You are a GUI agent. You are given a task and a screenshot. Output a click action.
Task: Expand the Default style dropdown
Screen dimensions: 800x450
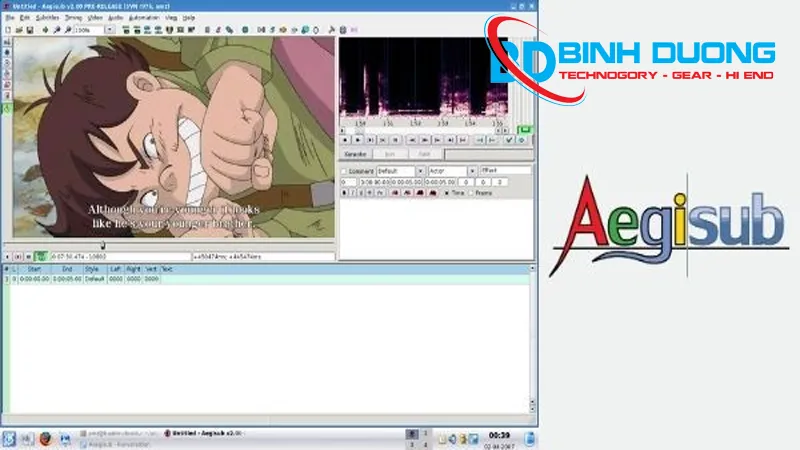(420, 171)
